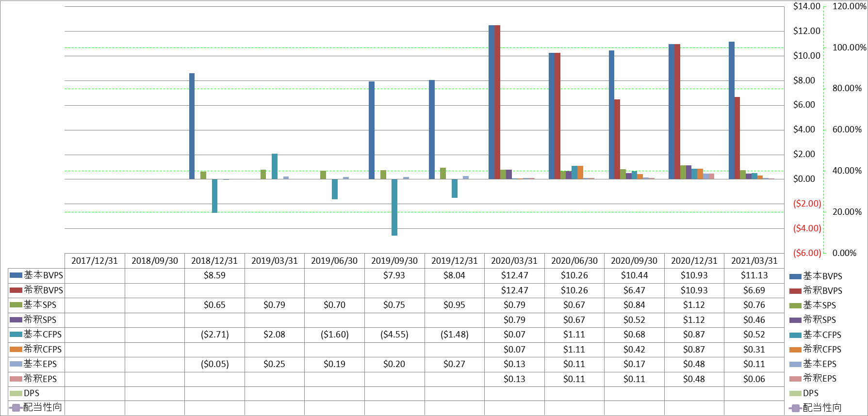868x416 pixels.
Task: Select the 配当性向 row label in data table
Action: pos(43,407)
